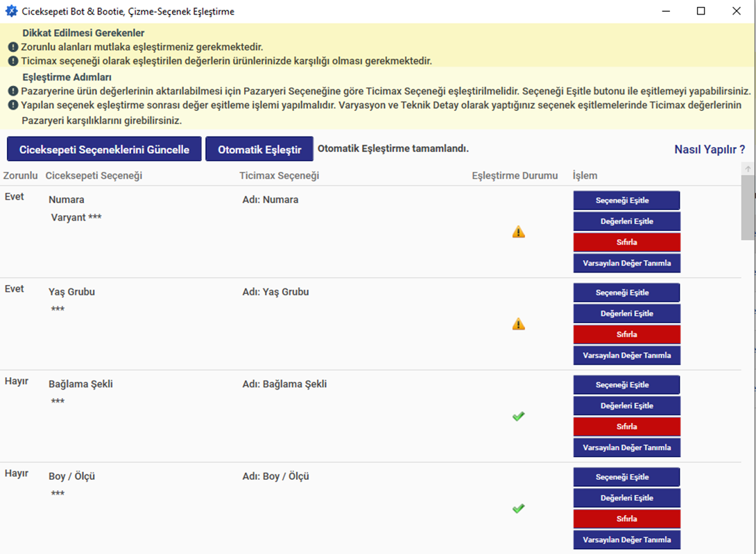Click the info icon beside 'Ticimax seçeneği olarak' notice
The image size is (756, 554).
coord(13,61)
